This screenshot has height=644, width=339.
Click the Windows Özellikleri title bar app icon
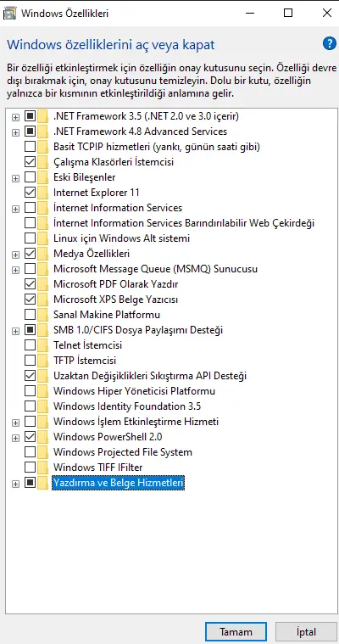[9, 13]
